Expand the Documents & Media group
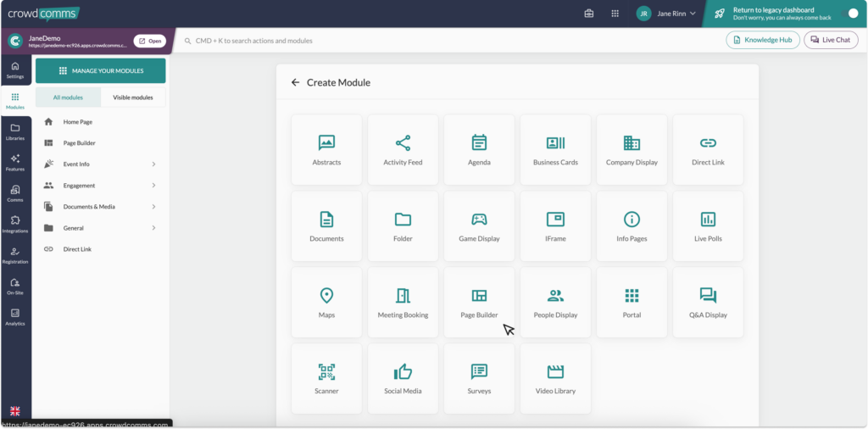Image resolution: width=868 pixels, height=429 pixels. (x=101, y=207)
